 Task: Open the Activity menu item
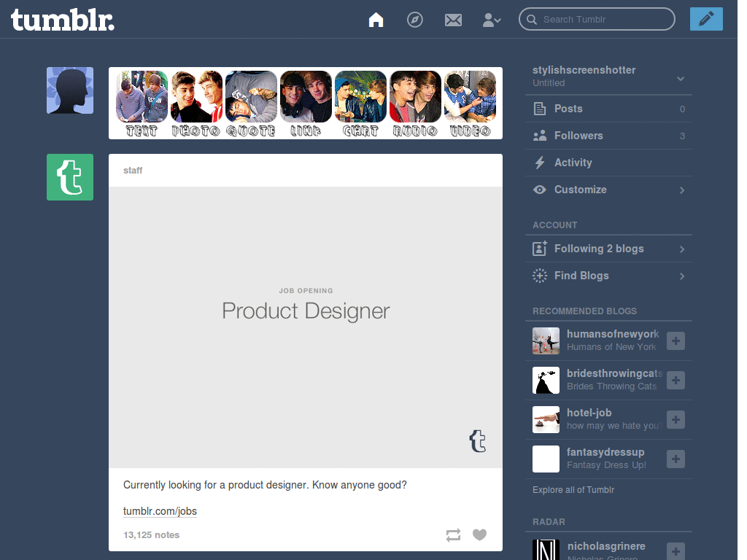608,163
